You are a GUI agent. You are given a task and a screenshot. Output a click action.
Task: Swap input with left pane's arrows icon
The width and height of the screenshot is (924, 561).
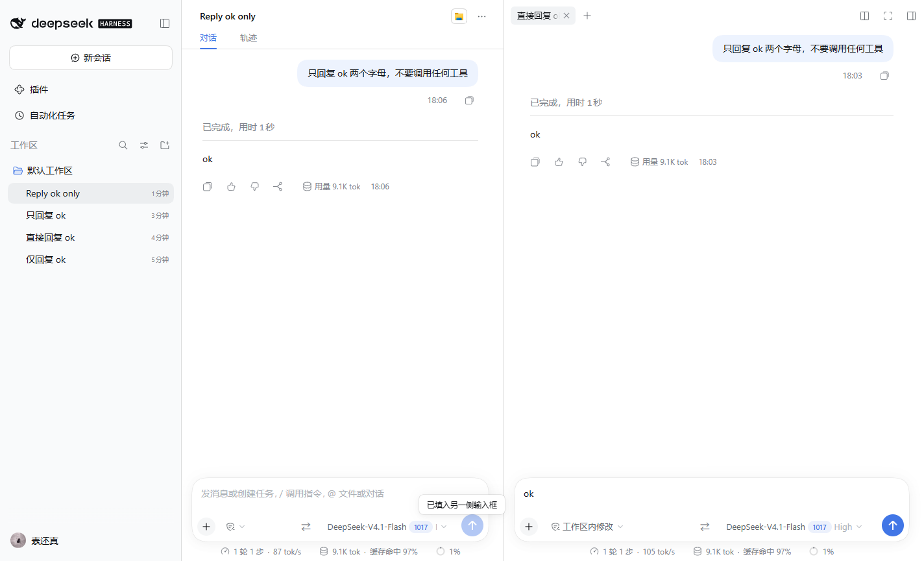coord(306,527)
